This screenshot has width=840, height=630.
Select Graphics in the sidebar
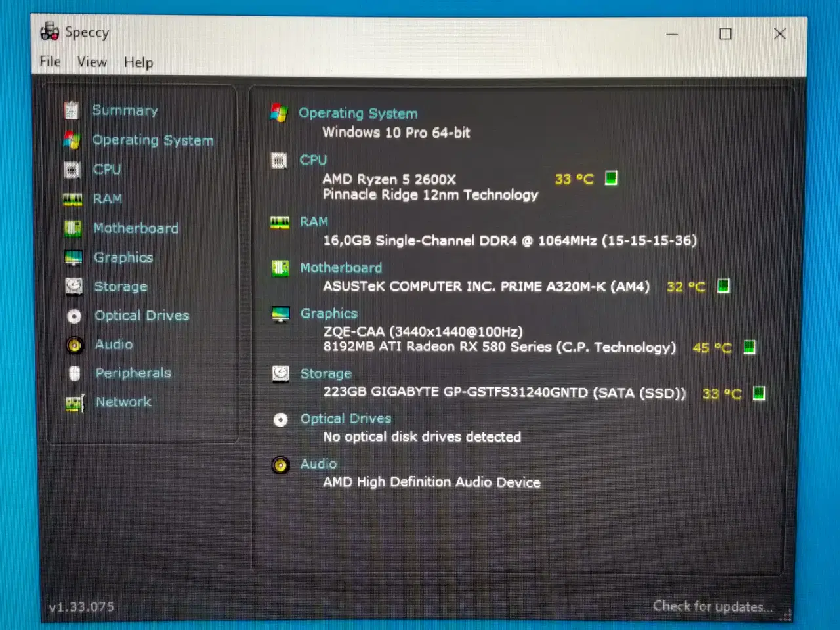123,258
